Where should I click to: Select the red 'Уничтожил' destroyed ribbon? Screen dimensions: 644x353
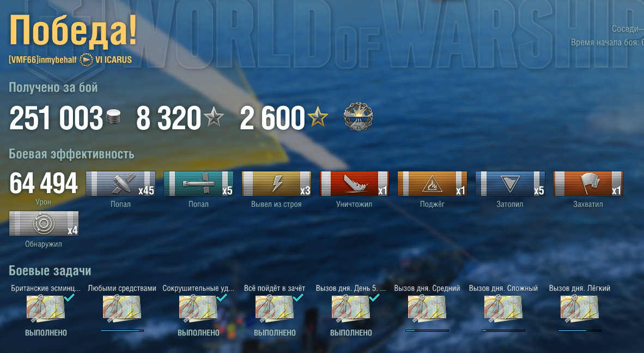point(354,183)
